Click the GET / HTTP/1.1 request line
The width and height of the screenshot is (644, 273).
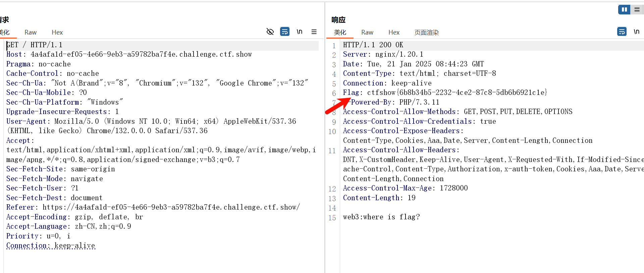[x=35, y=45]
